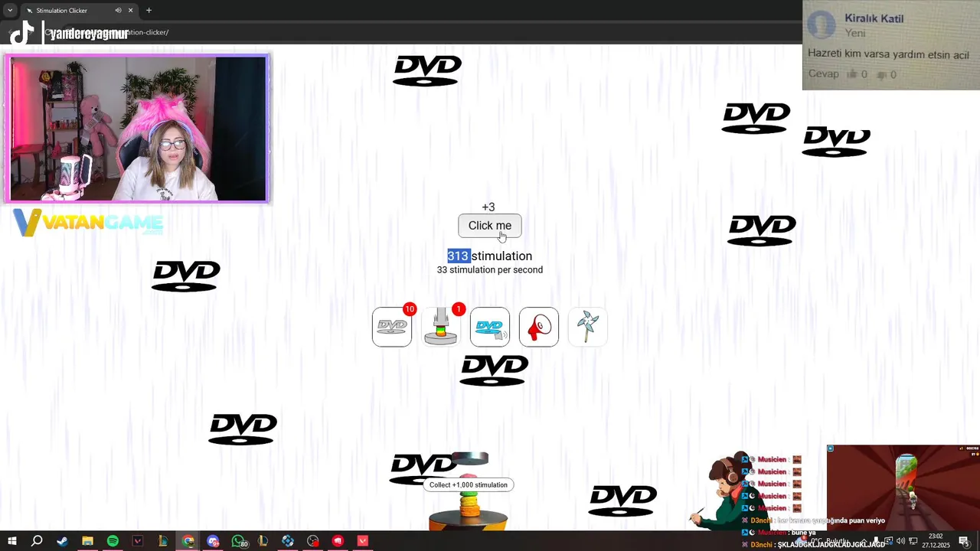Open the tab search dropdown
This screenshot has width=980, height=551.
[9, 11]
